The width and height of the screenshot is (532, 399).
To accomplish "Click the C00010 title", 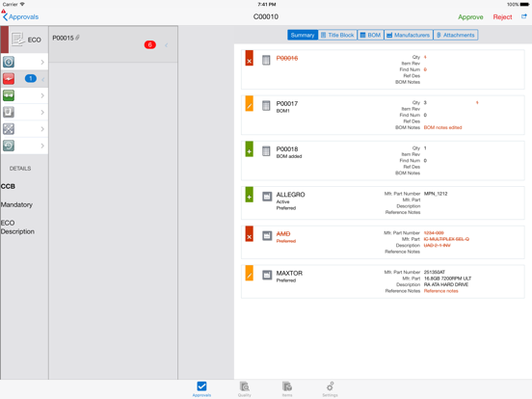I will click(266, 16).
